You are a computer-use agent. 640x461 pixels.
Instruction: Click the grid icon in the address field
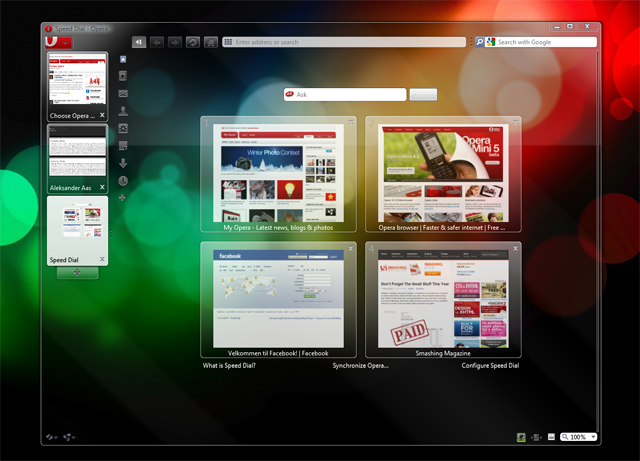228,42
